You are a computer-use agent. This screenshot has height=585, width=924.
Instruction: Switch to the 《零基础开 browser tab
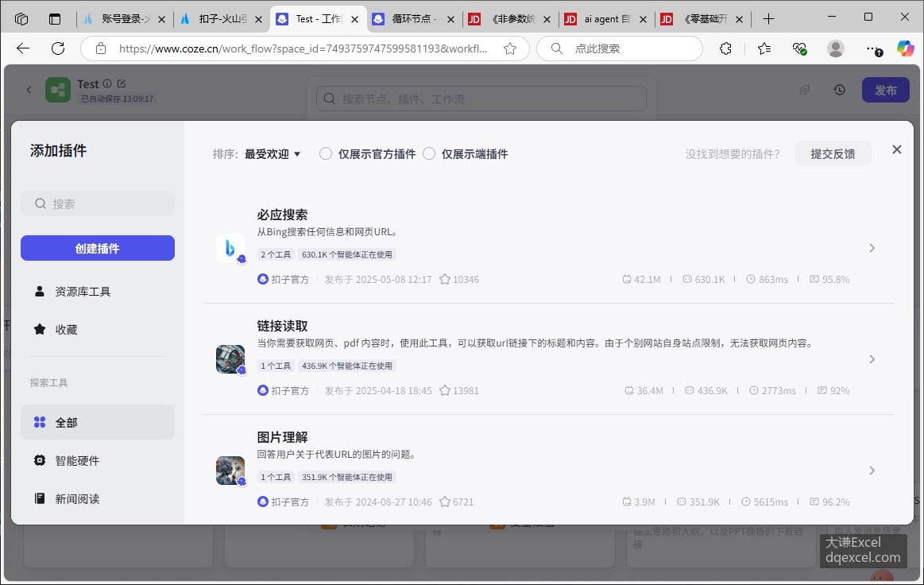(702, 19)
